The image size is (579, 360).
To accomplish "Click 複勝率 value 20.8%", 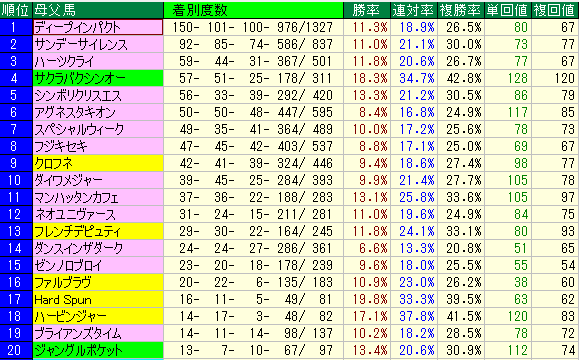I will click(x=464, y=248).
